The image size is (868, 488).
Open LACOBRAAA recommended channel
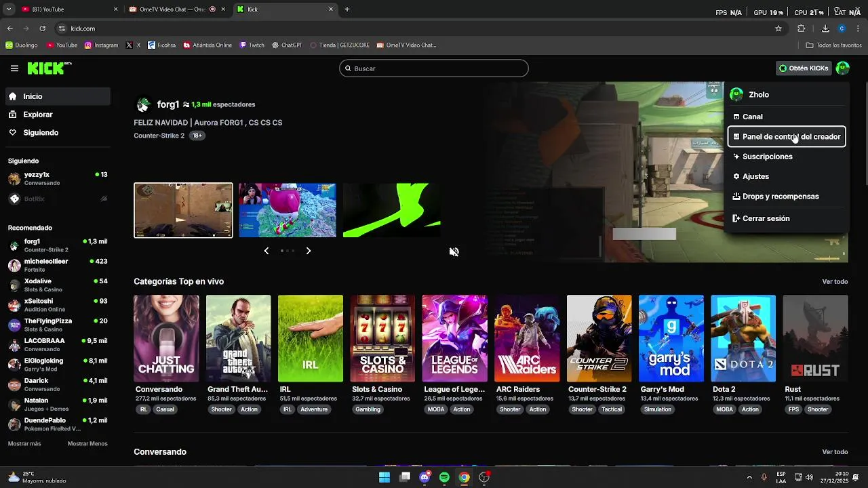(58, 344)
